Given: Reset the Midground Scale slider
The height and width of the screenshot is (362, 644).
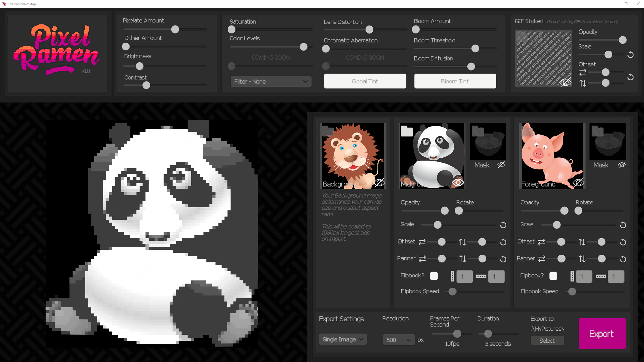Looking at the screenshot, I should point(503,225).
